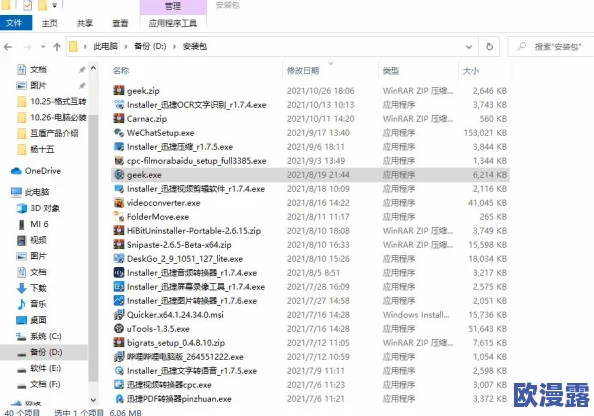Click the 迅捷OCR文字识别 installer icon

coord(119,105)
